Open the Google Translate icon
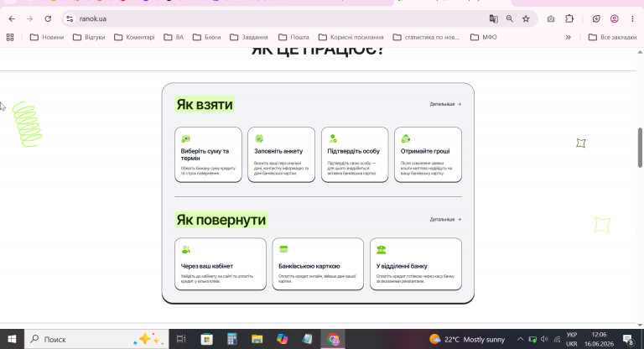Screen dimensions: 644x349 tap(493, 19)
